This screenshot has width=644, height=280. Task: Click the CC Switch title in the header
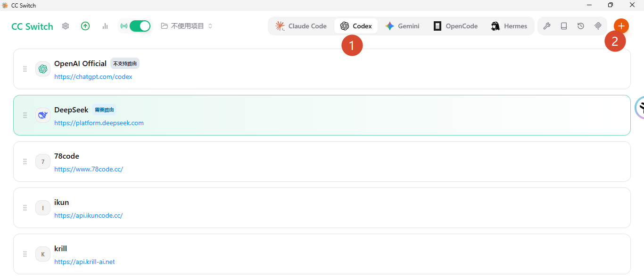pyautogui.click(x=32, y=26)
